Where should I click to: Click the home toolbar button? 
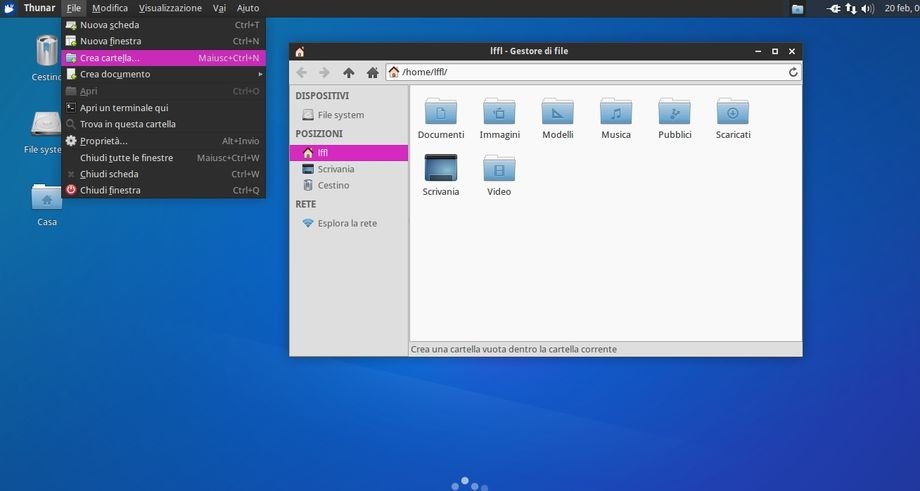tap(372, 72)
